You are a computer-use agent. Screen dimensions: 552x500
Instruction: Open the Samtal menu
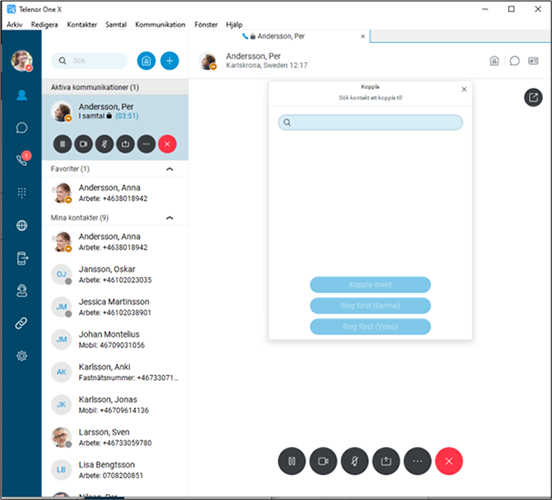(x=116, y=25)
